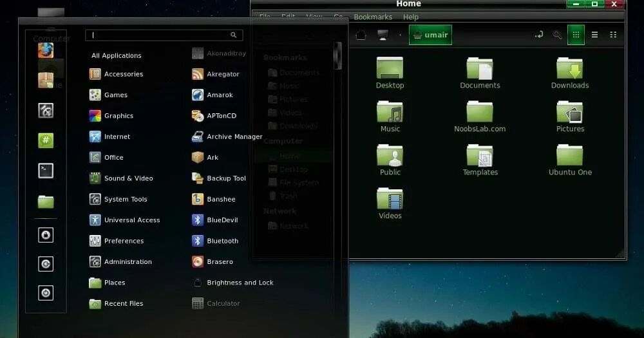Open Backup Tool
Image resolution: width=644 pixels, height=338 pixels.
pyautogui.click(x=219, y=178)
